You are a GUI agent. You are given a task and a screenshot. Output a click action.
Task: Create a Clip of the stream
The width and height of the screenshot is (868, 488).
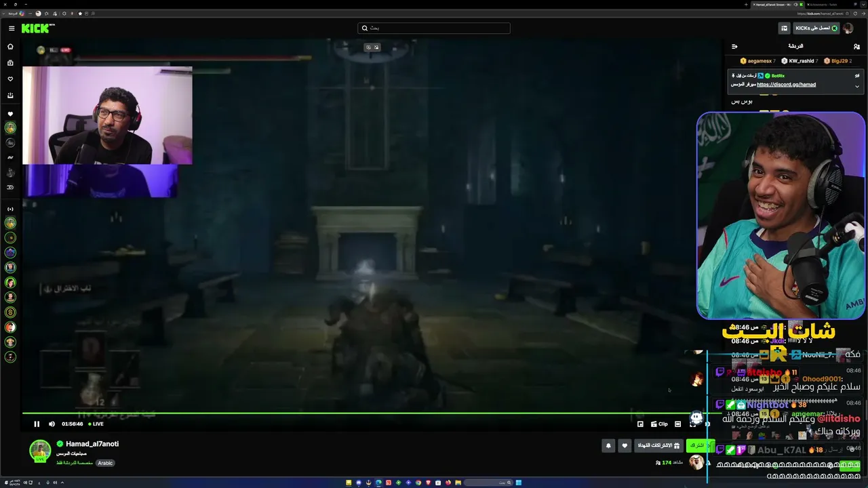(x=659, y=424)
